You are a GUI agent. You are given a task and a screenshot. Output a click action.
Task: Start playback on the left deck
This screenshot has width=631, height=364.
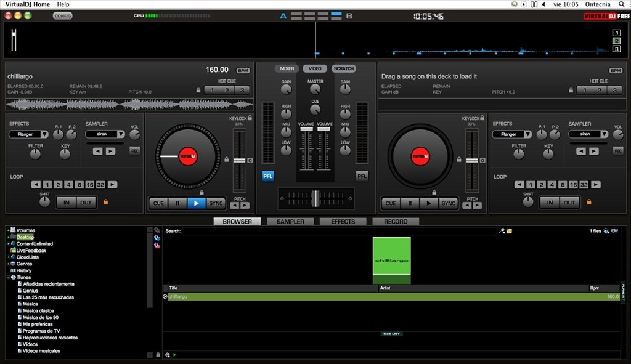click(x=197, y=203)
